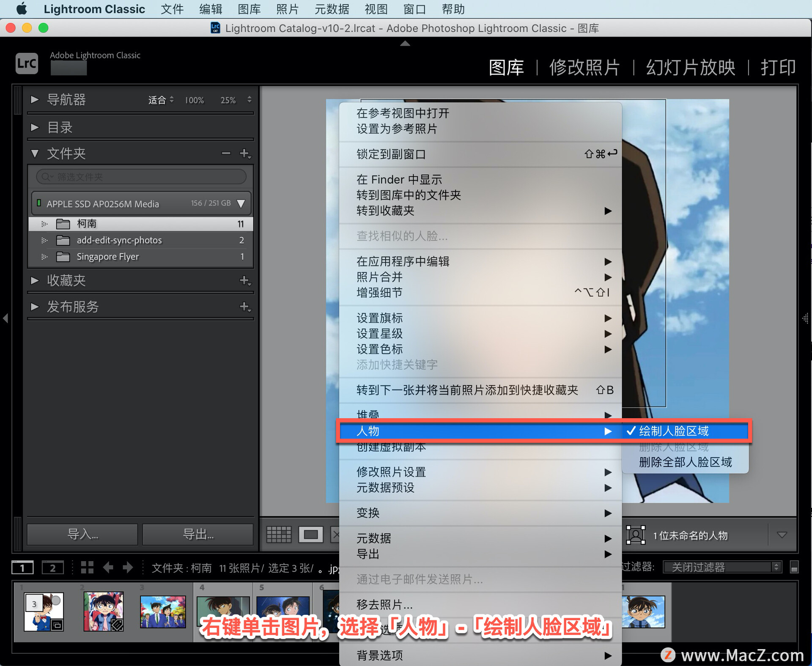Open the 元数据 menu in menu bar
This screenshot has height=666, width=812.
pyautogui.click(x=332, y=9)
